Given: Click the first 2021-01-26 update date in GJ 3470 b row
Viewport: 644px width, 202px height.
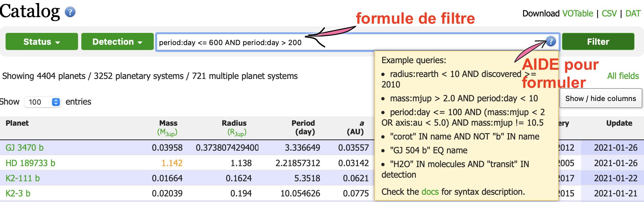Looking at the screenshot, I should point(616,148).
